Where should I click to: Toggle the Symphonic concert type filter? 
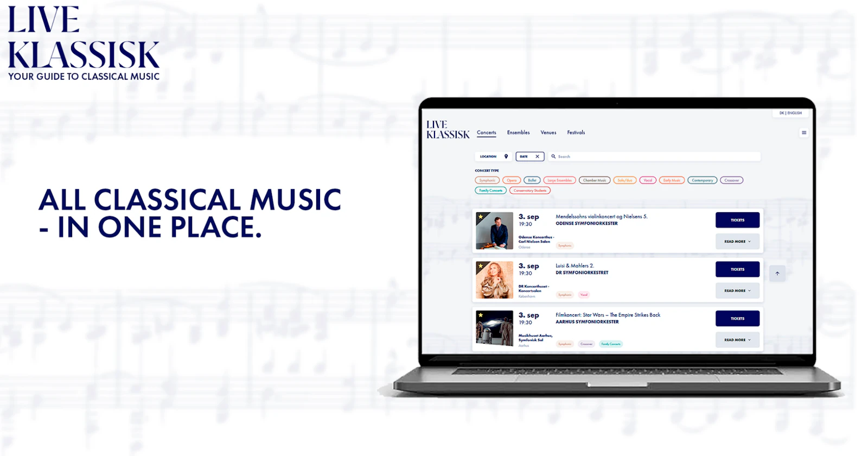pos(487,180)
